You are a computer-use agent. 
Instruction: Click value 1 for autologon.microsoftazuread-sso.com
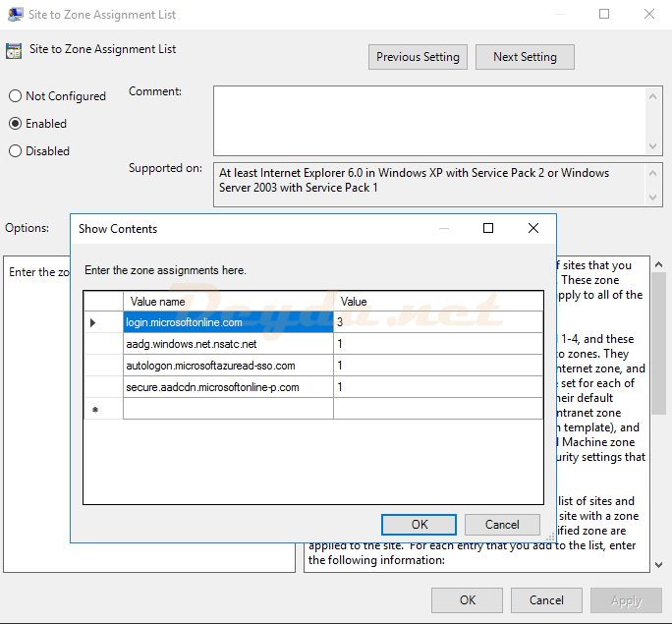[x=438, y=366]
